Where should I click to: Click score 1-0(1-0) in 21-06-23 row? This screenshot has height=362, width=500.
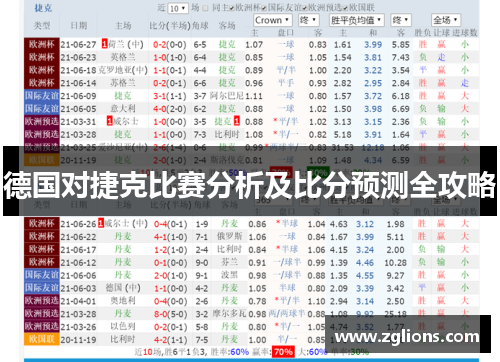pos(170,57)
